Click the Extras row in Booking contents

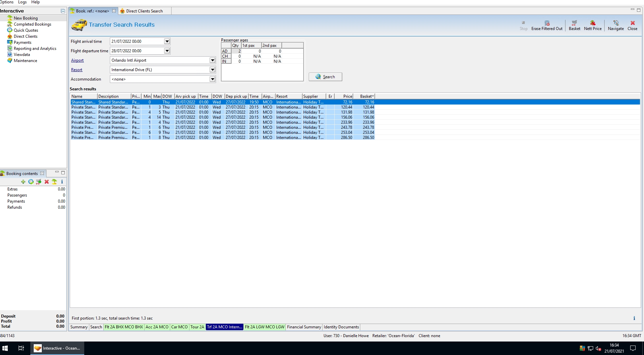coord(33,189)
